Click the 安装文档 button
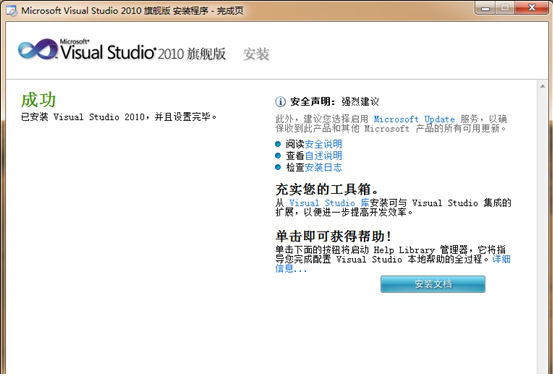 pos(433,284)
